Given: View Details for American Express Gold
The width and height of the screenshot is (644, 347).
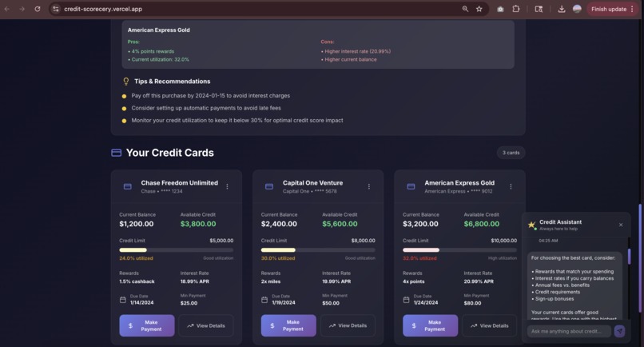Looking at the screenshot, I should pos(490,325).
